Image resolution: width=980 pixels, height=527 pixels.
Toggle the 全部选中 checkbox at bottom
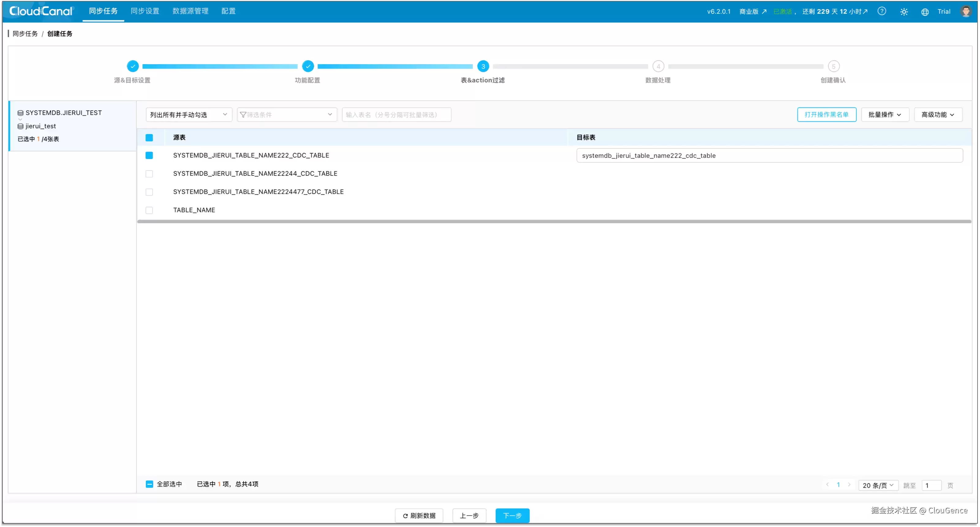[149, 484]
